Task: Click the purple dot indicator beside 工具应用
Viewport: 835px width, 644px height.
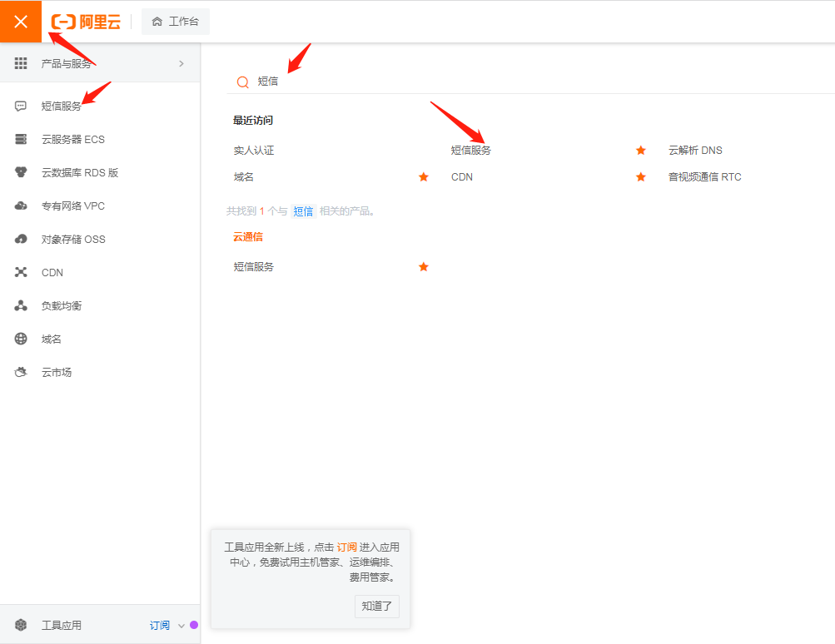Action: 194,625
